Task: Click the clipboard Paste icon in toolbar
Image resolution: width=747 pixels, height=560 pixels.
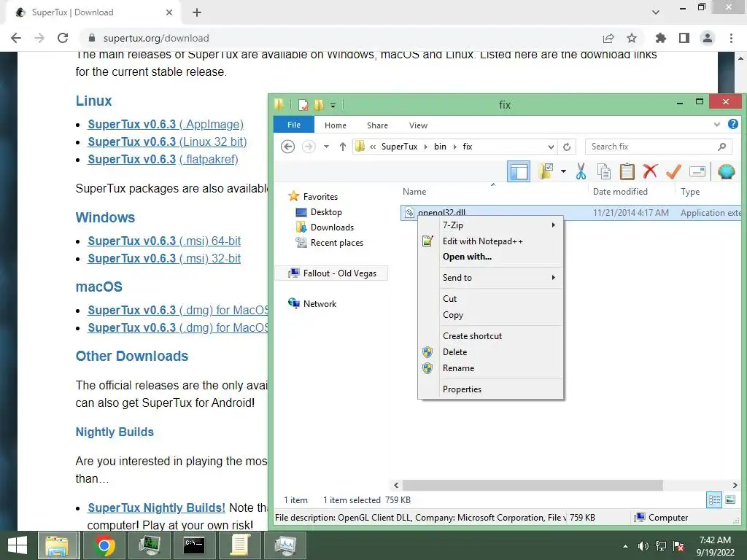Action: coord(627,171)
